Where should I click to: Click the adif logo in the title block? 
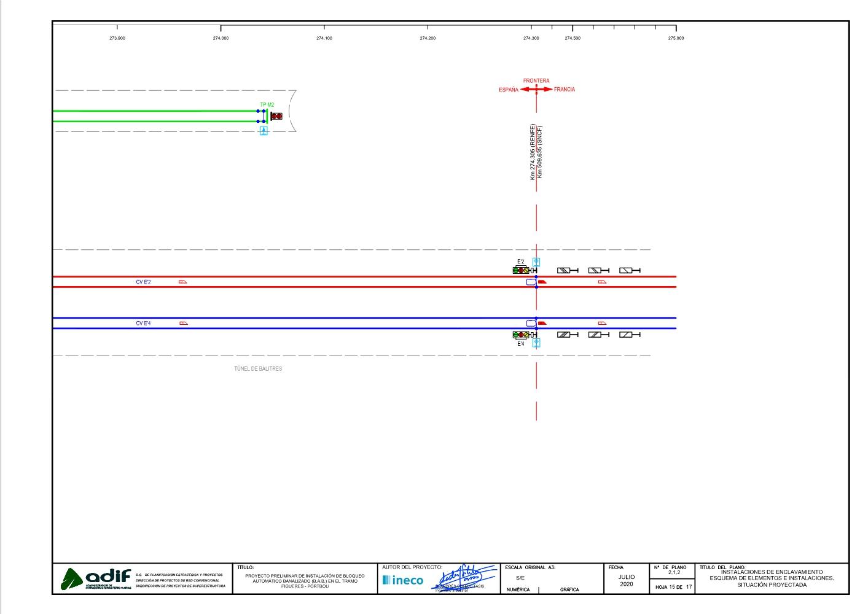click(x=96, y=578)
